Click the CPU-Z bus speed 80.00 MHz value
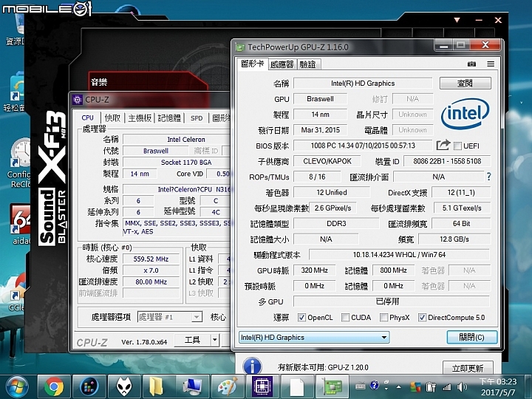532x399 pixels. (x=151, y=282)
